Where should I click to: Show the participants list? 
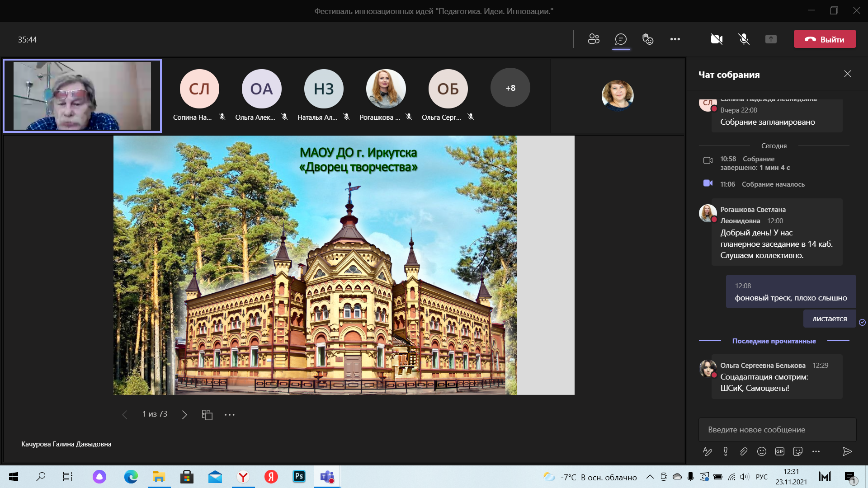[594, 39]
